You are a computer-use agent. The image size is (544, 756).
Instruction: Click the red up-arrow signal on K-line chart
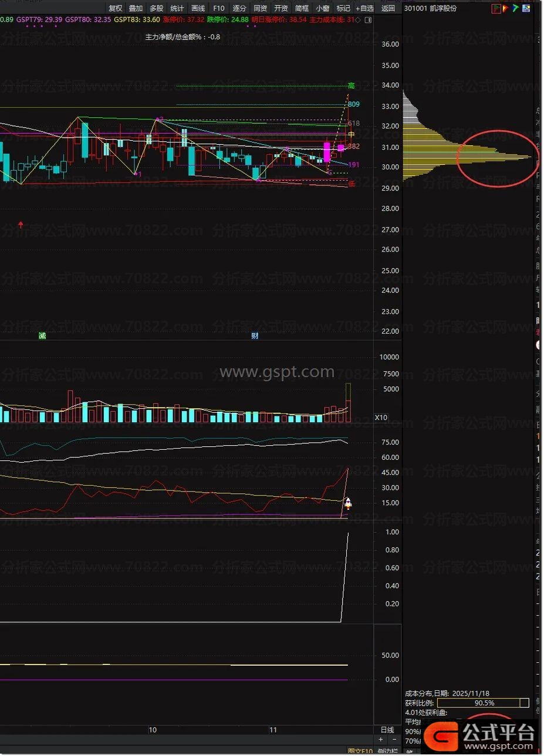(x=21, y=225)
